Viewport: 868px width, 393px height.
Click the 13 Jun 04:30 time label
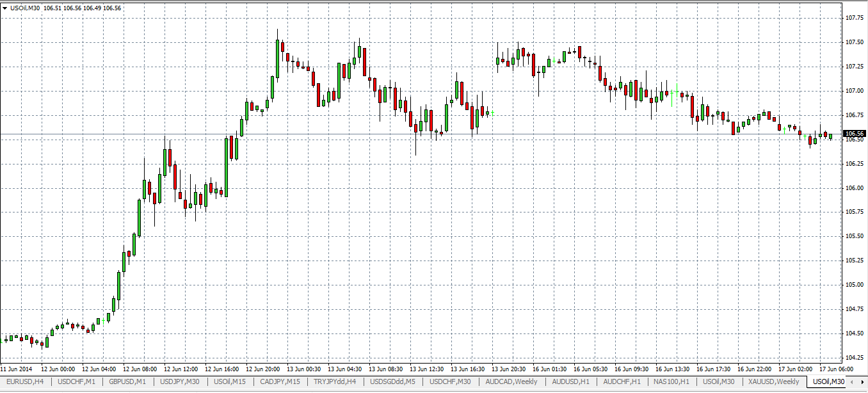[346, 369]
